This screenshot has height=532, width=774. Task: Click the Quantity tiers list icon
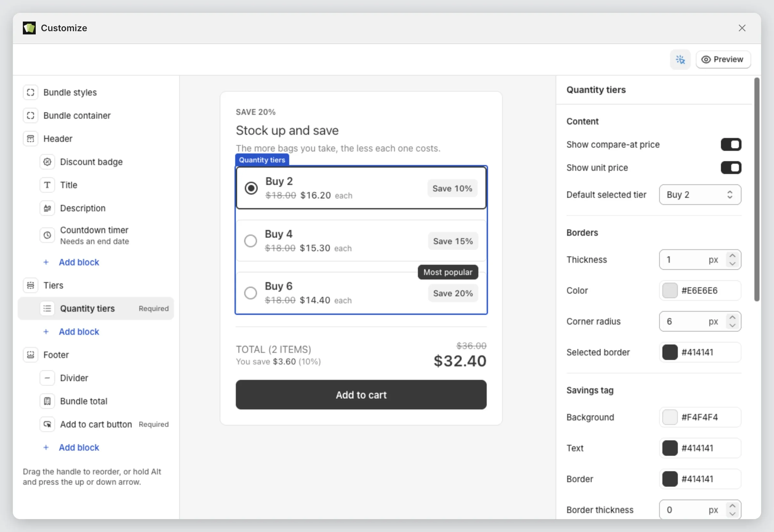[47, 308]
